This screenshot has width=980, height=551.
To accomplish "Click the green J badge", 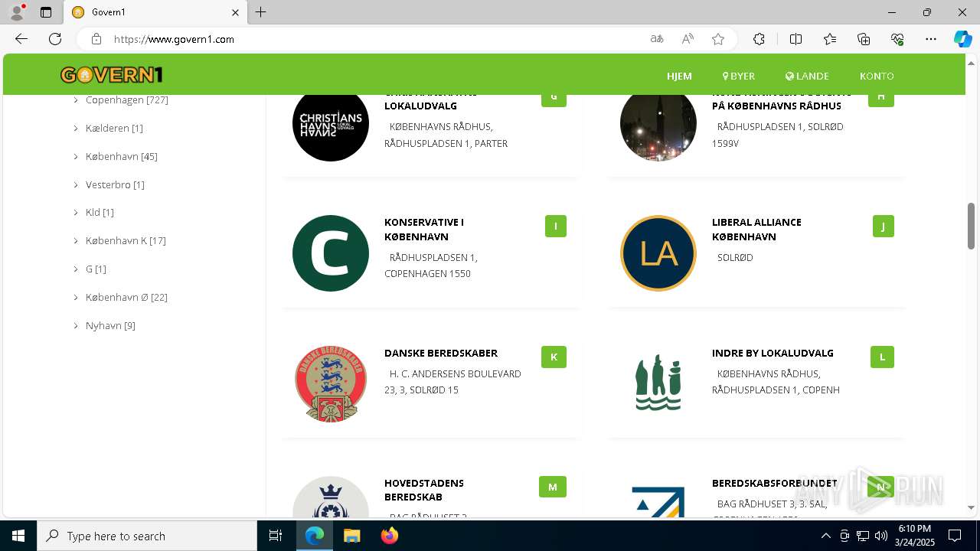I will pyautogui.click(x=883, y=227).
